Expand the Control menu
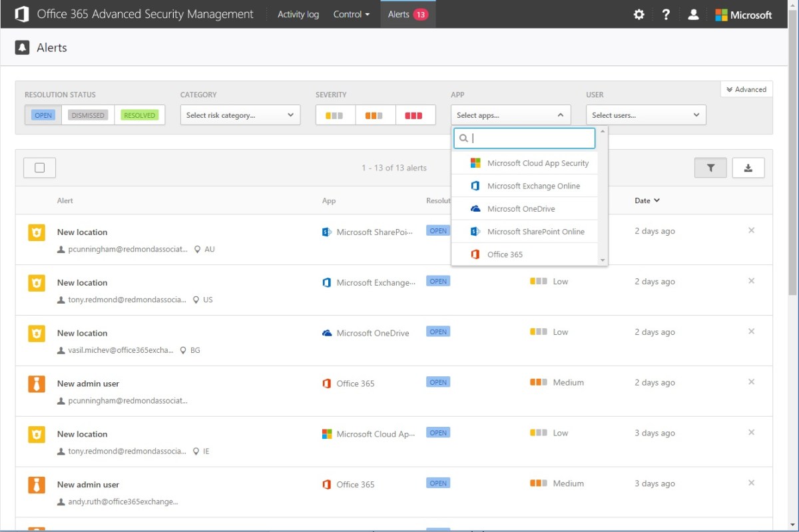The image size is (799, 532). tap(352, 14)
